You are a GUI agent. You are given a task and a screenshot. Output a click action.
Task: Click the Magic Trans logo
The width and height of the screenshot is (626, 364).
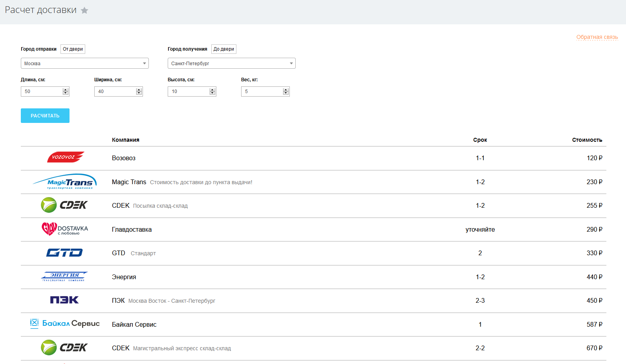click(x=65, y=182)
